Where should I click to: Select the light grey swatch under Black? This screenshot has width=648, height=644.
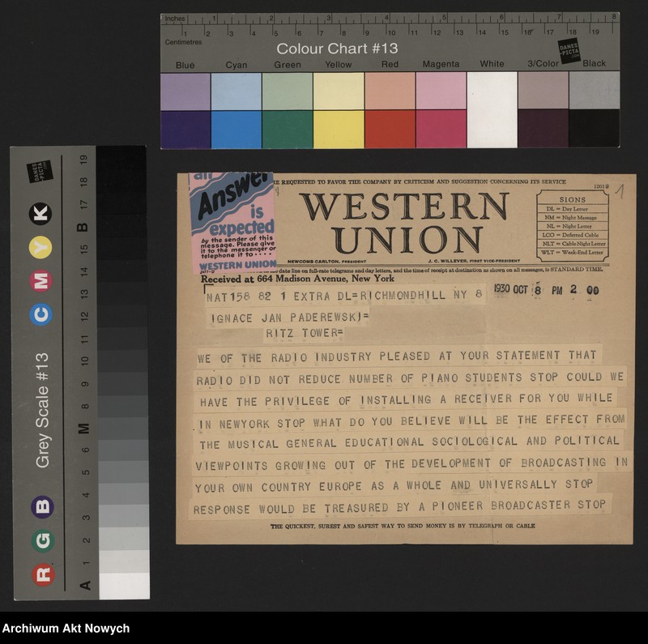pos(595,90)
